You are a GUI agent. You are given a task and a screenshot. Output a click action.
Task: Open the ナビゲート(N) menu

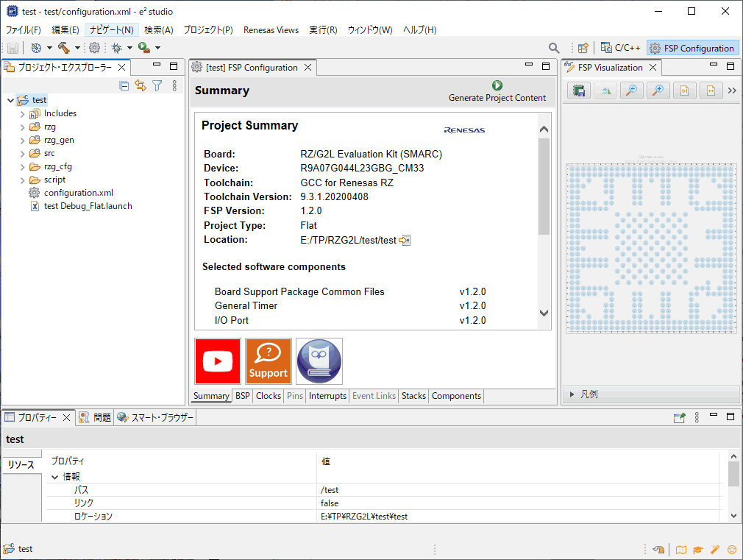pos(112,30)
